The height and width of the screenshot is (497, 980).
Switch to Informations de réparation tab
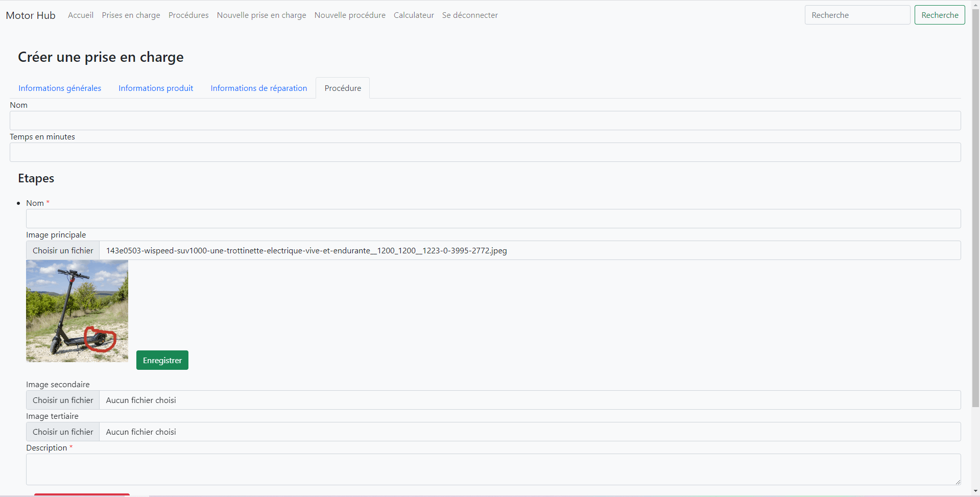pyautogui.click(x=259, y=88)
